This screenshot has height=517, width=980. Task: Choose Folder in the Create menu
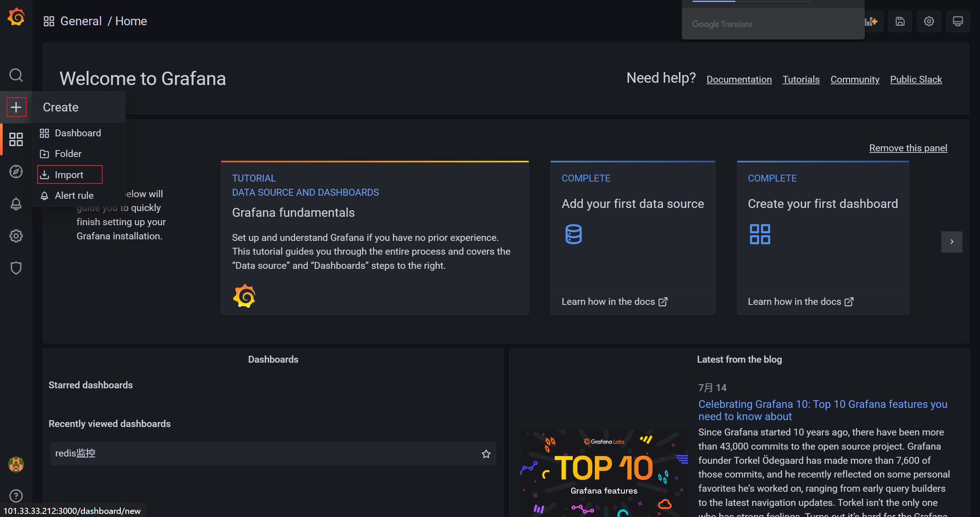point(68,154)
